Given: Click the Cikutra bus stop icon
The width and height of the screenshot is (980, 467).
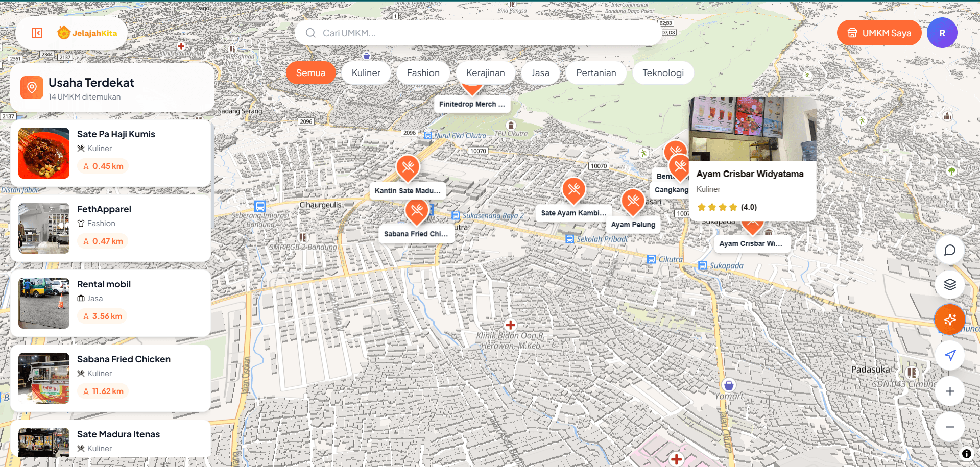Looking at the screenshot, I should click(x=652, y=259).
